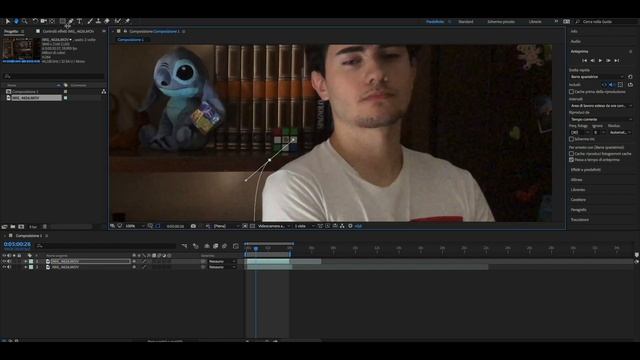The width and height of the screenshot is (640, 360).
Task: Enable Motion Blur switch in timeline header
Action: pos(224,246)
